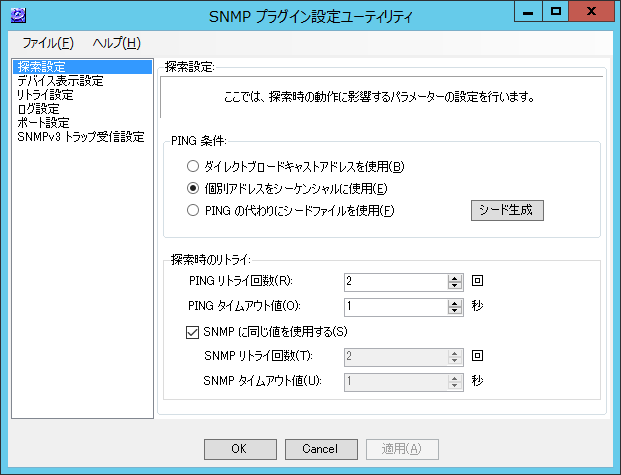
Task: Click the シード生成 button
Action: click(x=507, y=210)
